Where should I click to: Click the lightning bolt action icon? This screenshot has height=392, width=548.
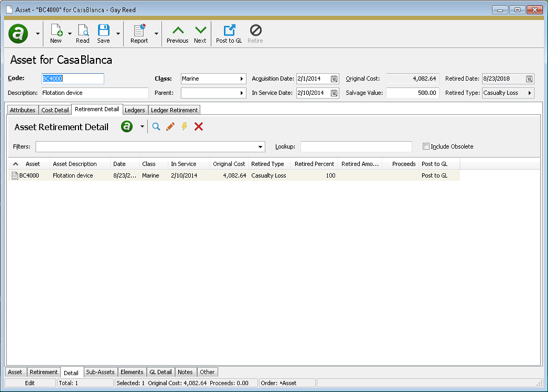click(x=183, y=126)
